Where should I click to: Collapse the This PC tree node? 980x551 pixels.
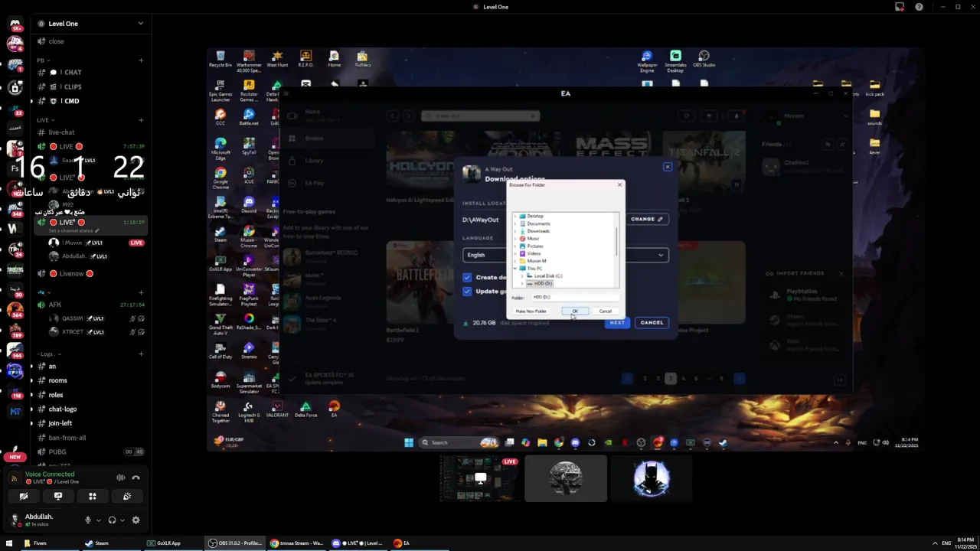coord(515,269)
